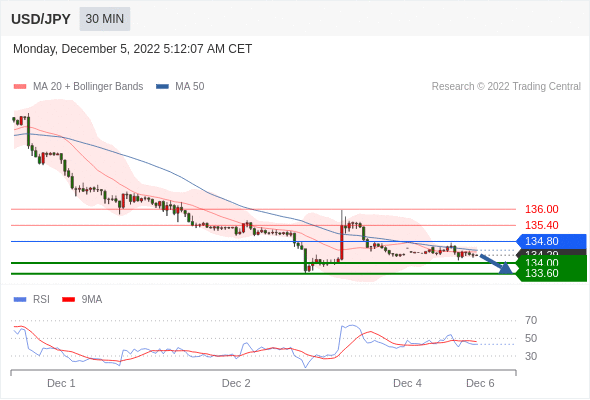This screenshot has width=590, height=400.
Task: Select the 134.80 pivot price tag
Action: [x=552, y=241]
